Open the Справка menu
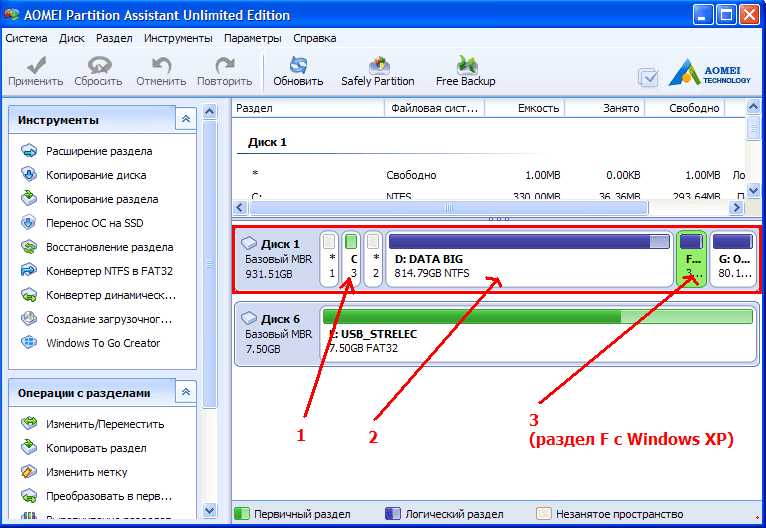Viewport: 766px width, 528px height. click(x=315, y=38)
